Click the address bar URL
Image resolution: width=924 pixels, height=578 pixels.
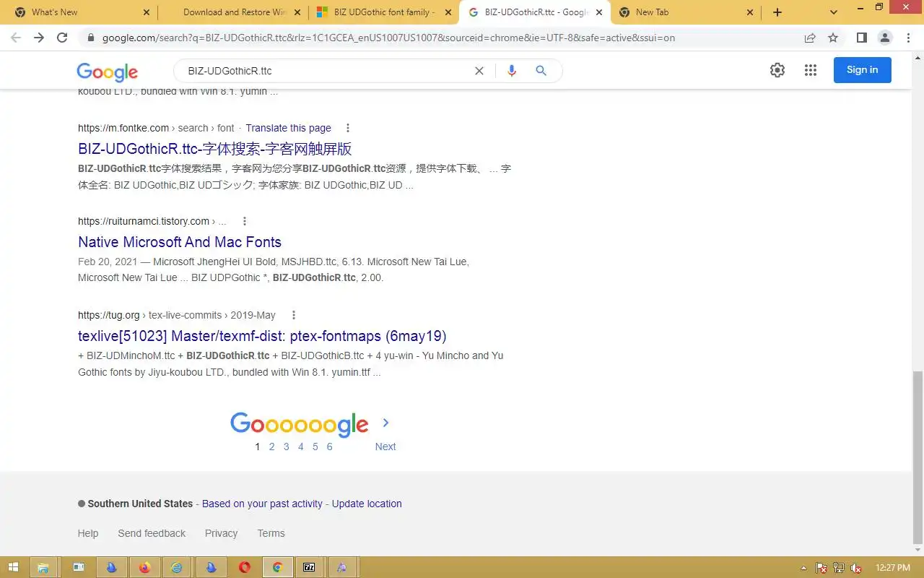[x=388, y=38]
